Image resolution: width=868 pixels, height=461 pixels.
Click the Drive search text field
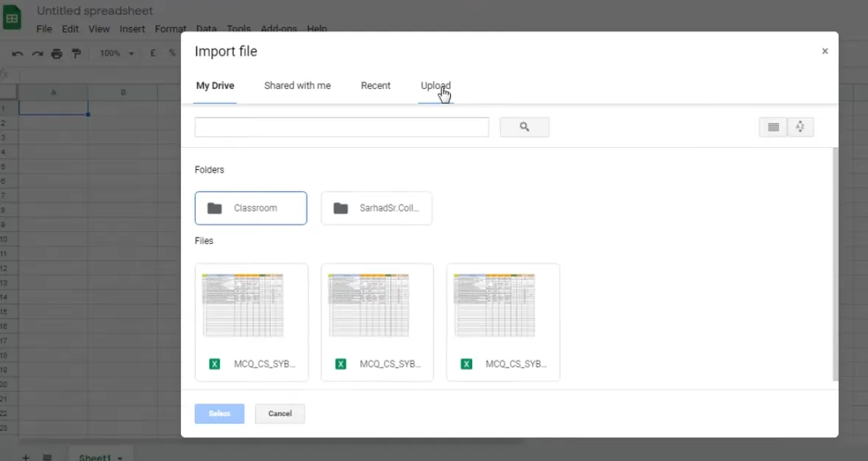click(341, 127)
